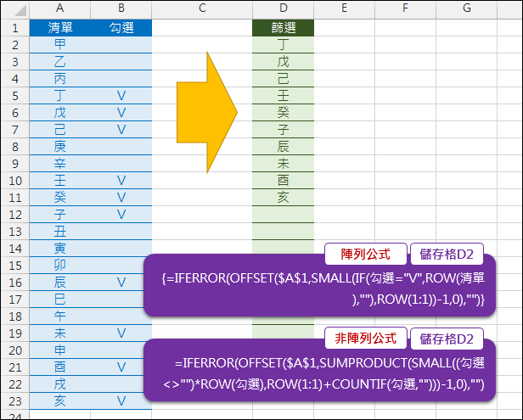Click the V mark in row 19
The height and width of the screenshot is (420, 523).
pyautogui.click(x=121, y=333)
